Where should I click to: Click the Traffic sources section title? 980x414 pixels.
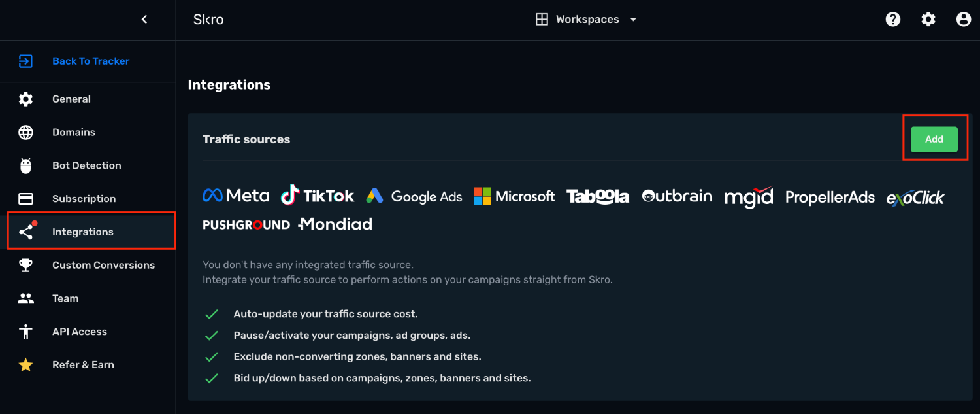[246, 139]
